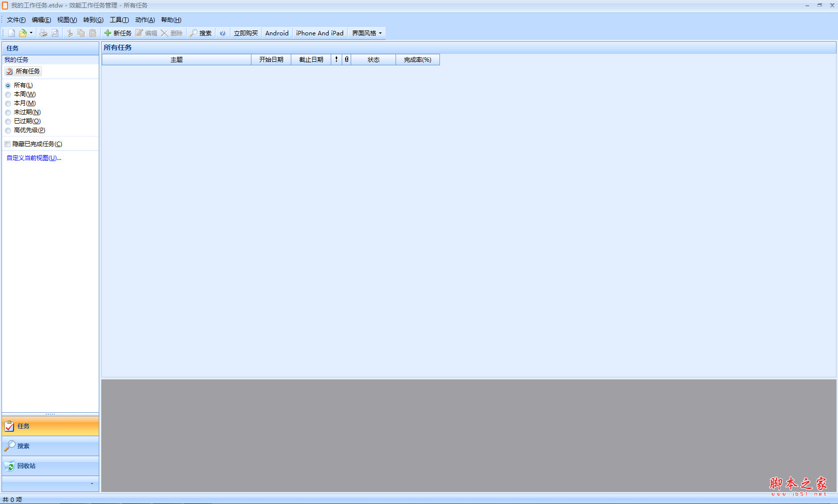Click the 我的任务 group header
838x504 pixels.
[x=50, y=60]
